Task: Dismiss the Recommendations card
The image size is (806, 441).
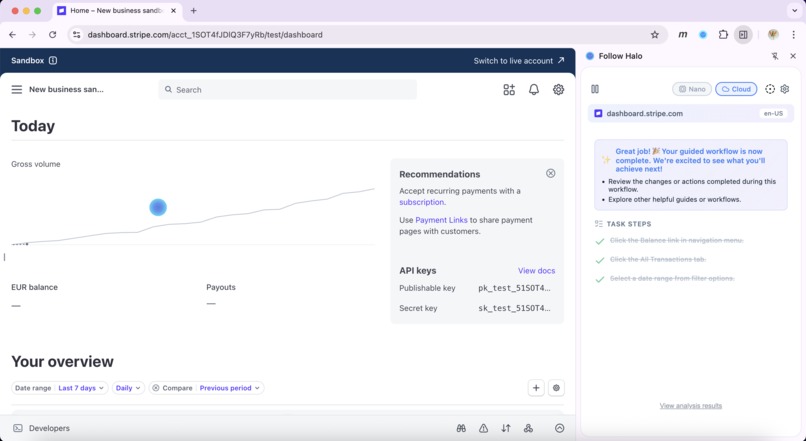Action: click(551, 173)
